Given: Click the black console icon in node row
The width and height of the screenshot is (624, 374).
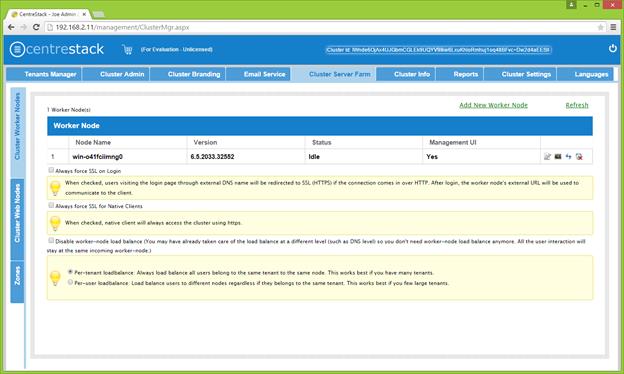Looking at the screenshot, I should 558,156.
